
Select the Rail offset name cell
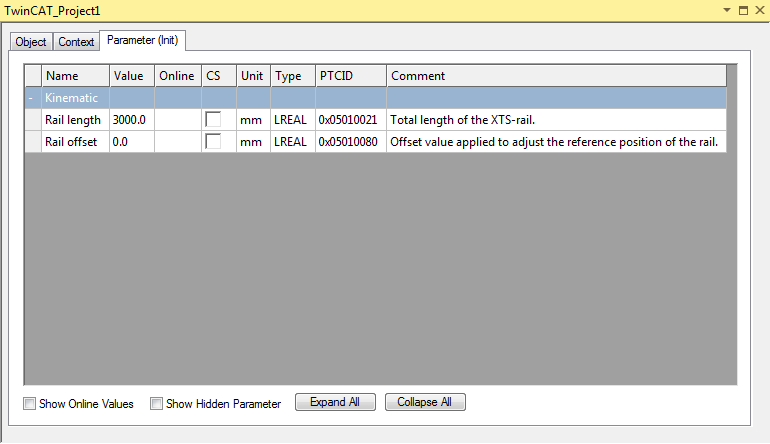click(76, 142)
